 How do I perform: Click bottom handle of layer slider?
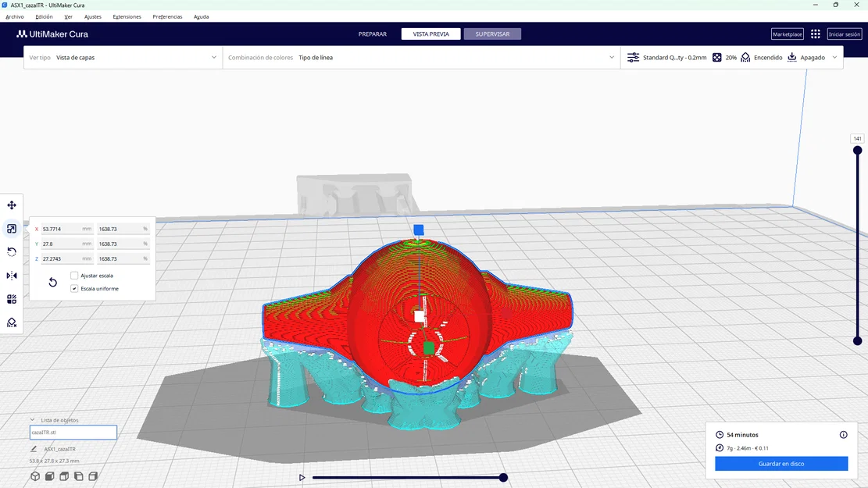[x=858, y=341]
